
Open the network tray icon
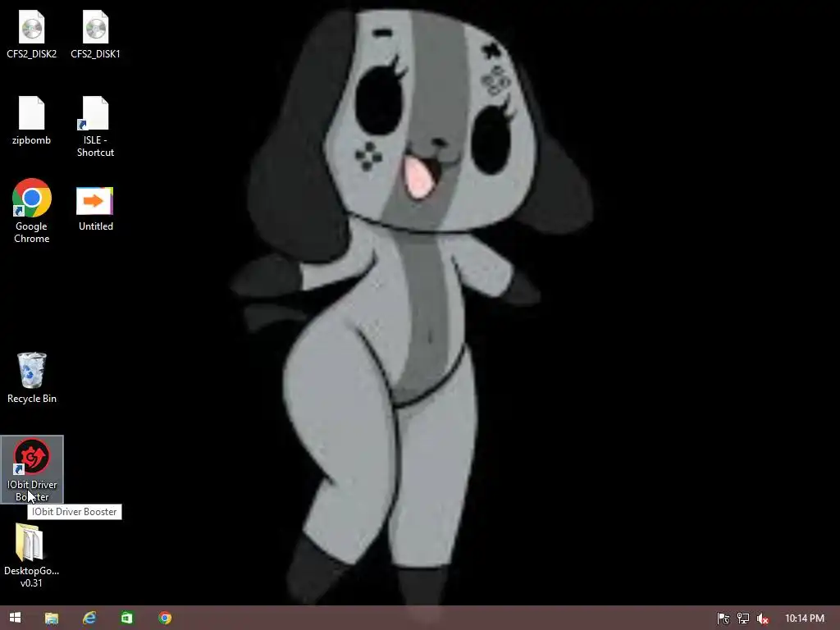(x=743, y=619)
